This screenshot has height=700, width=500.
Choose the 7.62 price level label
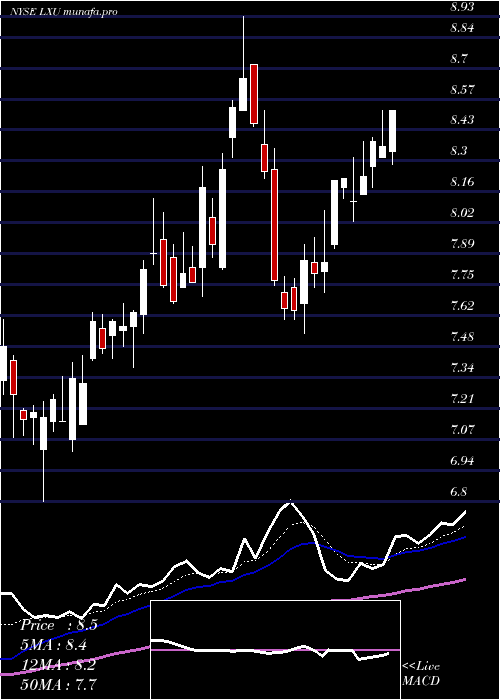tap(462, 306)
